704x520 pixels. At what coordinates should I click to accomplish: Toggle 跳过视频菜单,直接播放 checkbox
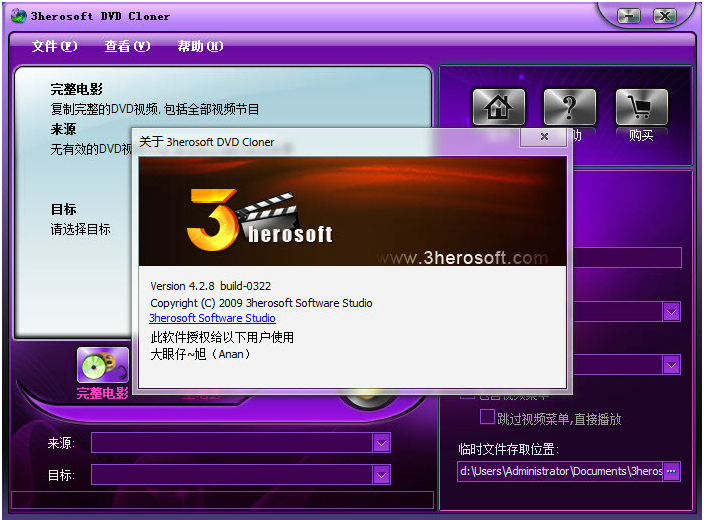click(x=487, y=417)
